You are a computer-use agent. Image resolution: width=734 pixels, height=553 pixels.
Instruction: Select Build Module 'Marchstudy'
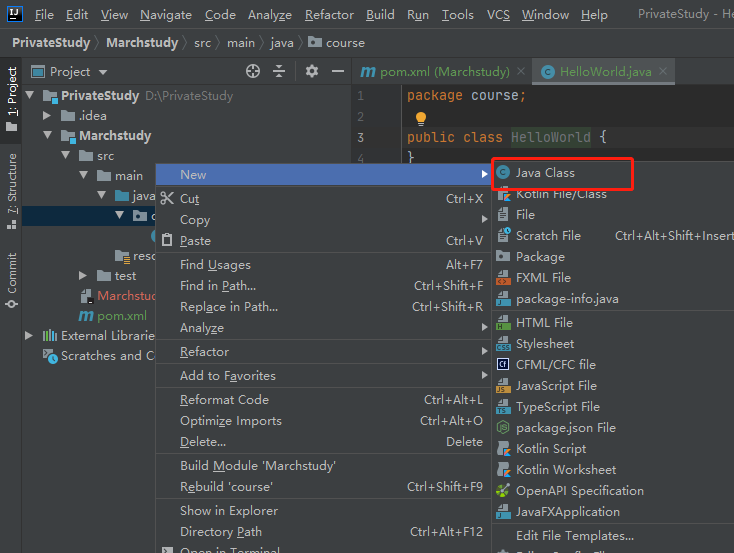323,465
